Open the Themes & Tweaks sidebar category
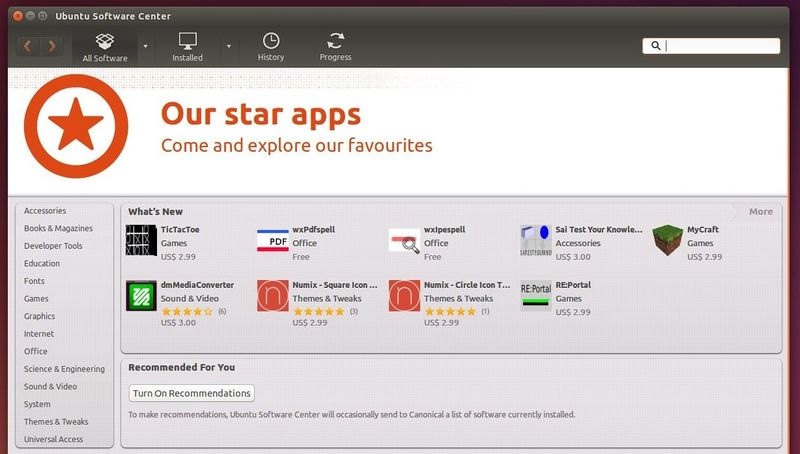 pyautogui.click(x=56, y=422)
